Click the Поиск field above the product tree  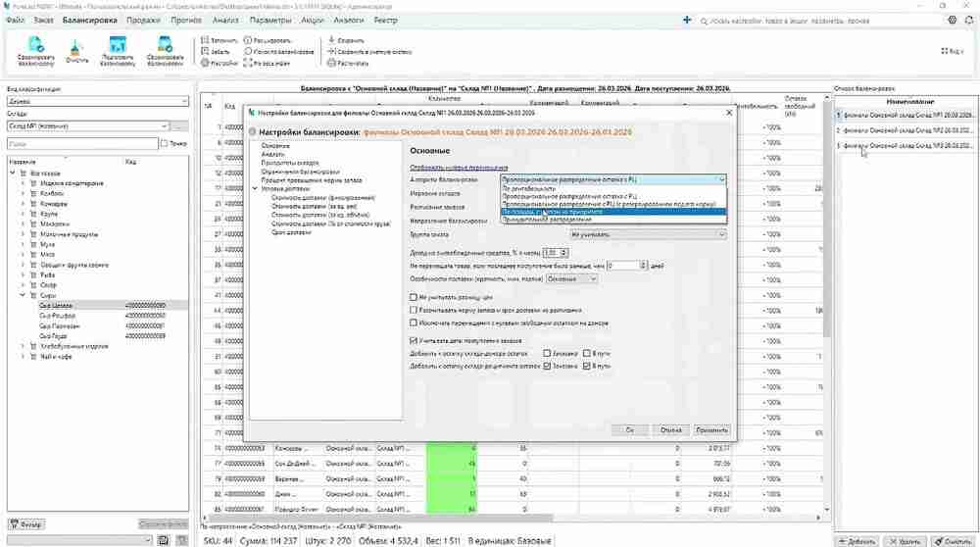click(82, 144)
